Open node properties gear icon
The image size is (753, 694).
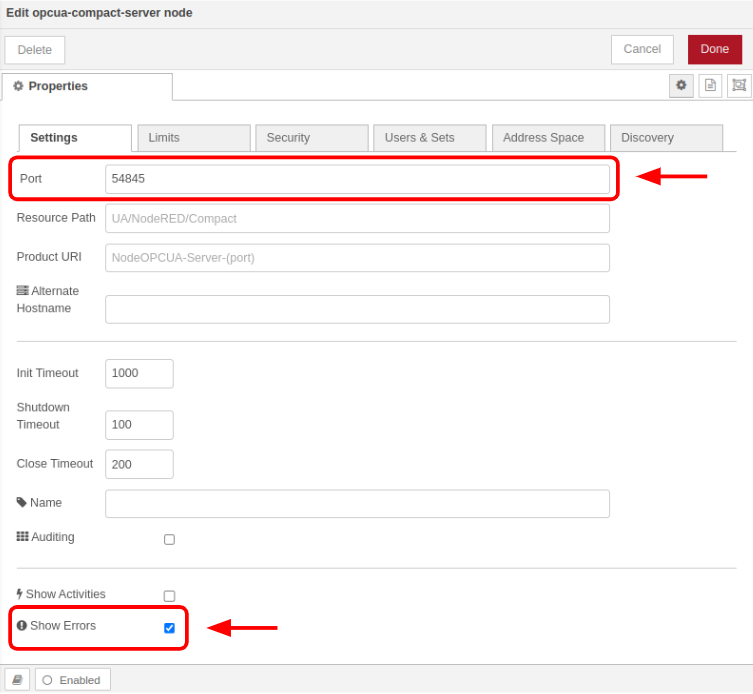point(681,86)
